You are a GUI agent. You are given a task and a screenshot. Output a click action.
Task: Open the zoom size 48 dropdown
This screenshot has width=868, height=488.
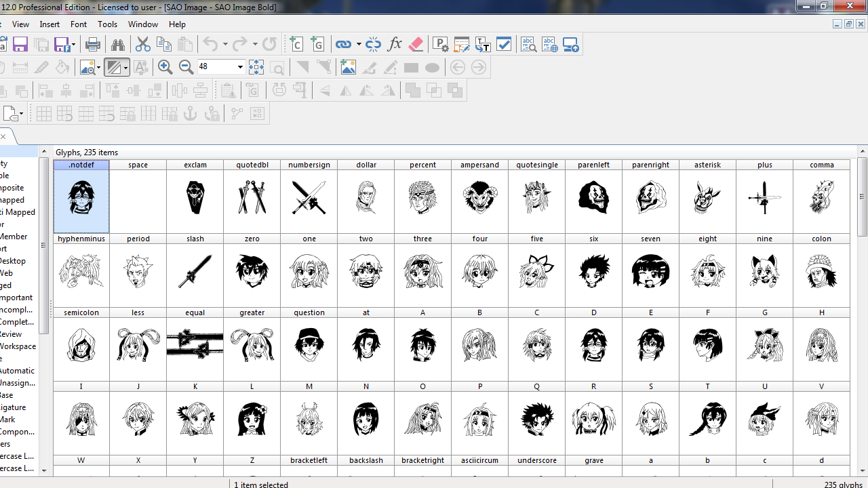(240, 67)
